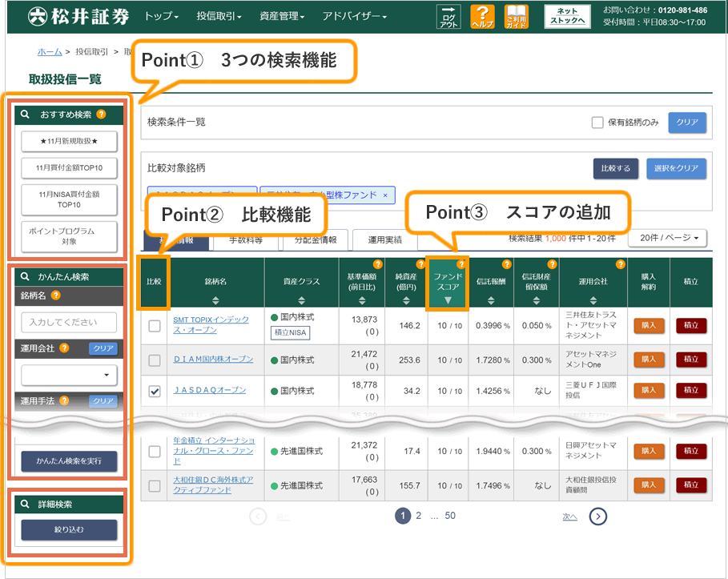Switch to the 分配金情報 tab

click(316, 240)
